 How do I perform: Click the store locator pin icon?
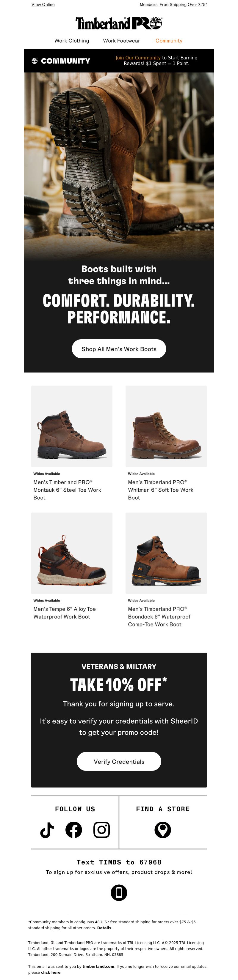[163, 830]
